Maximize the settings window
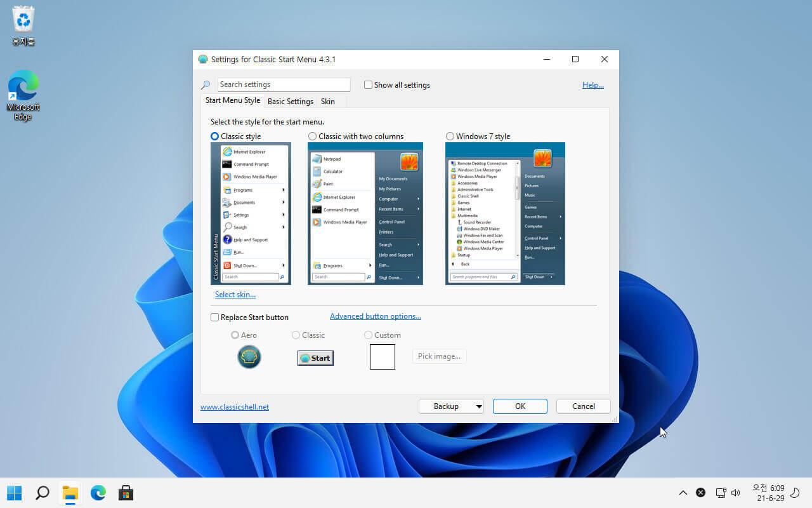812x508 pixels. [x=575, y=60]
